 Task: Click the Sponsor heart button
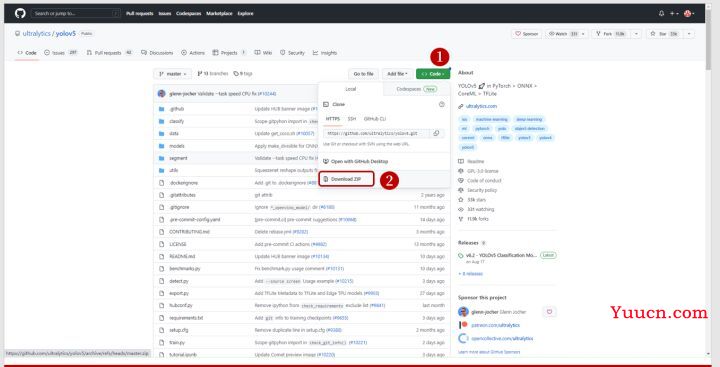coord(526,34)
